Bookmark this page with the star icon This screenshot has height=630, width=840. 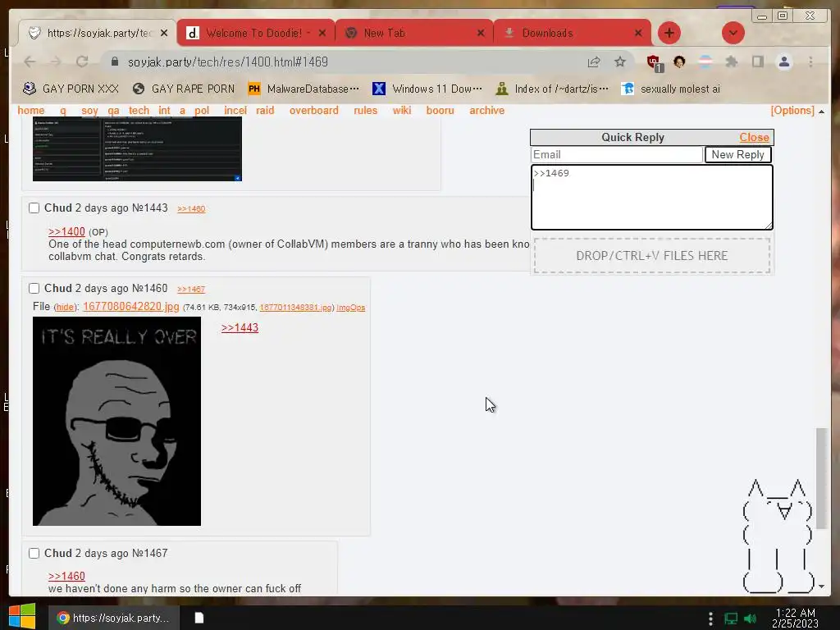(x=620, y=62)
